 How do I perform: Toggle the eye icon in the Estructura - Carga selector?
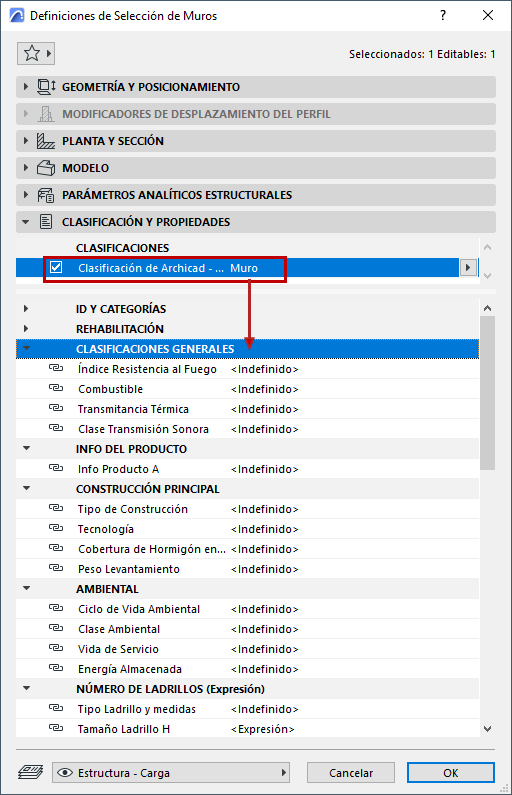65,773
